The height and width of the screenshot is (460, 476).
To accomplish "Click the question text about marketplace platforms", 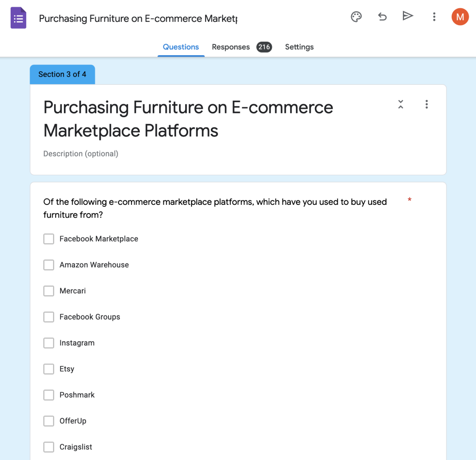I will pos(215,208).
